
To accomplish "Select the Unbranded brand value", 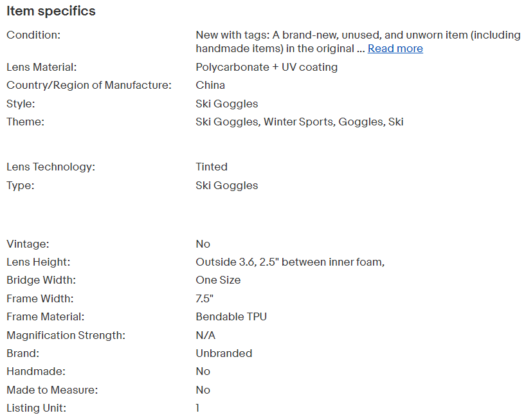I will (224, 353).
